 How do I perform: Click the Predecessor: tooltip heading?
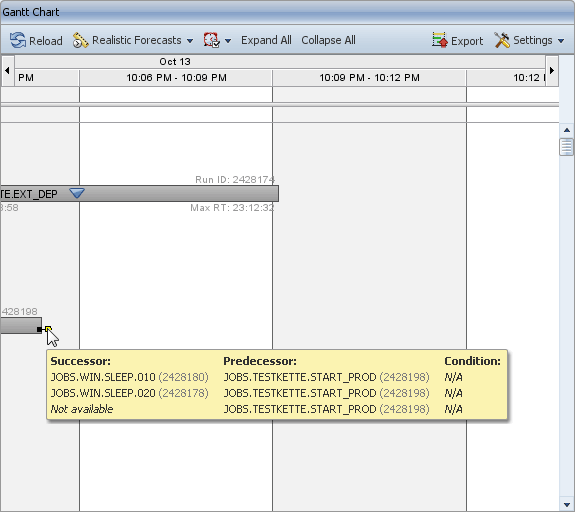[x=260, y=361]
